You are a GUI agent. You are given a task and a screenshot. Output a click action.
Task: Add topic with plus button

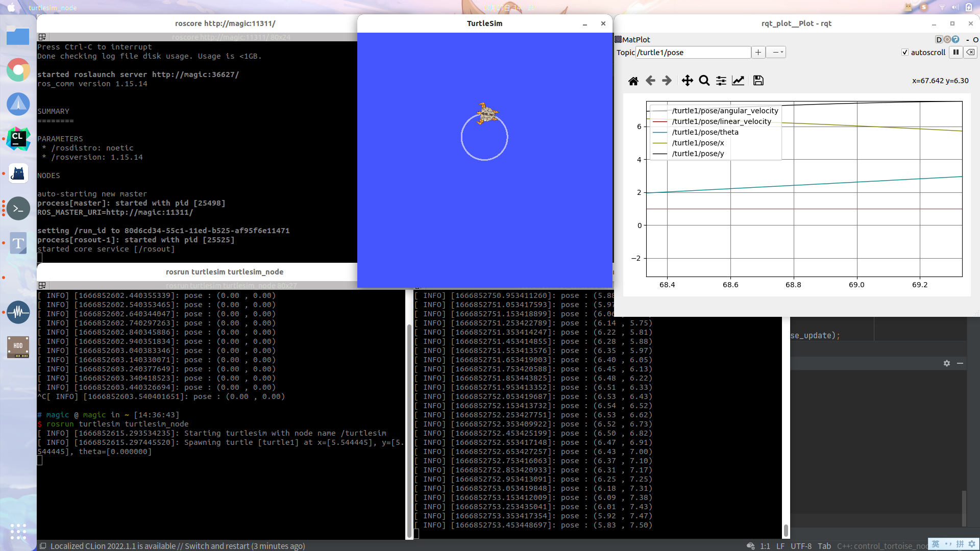(x=758, y=52)
